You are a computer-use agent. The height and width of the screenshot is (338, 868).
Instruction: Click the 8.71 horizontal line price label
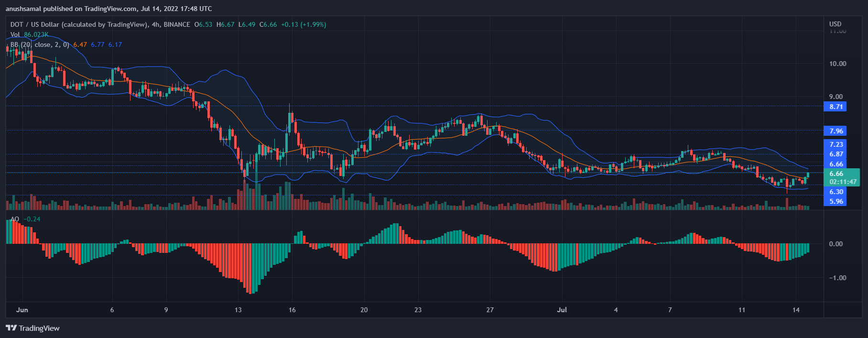pyautogui.click(x=835, y=107)
